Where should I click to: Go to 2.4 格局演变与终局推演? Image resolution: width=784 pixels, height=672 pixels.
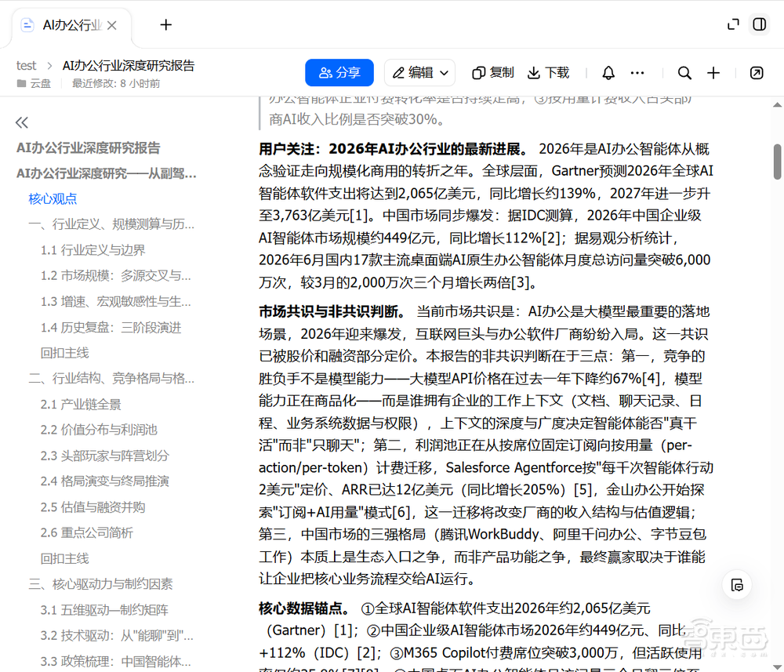click(x=105, y=481)
